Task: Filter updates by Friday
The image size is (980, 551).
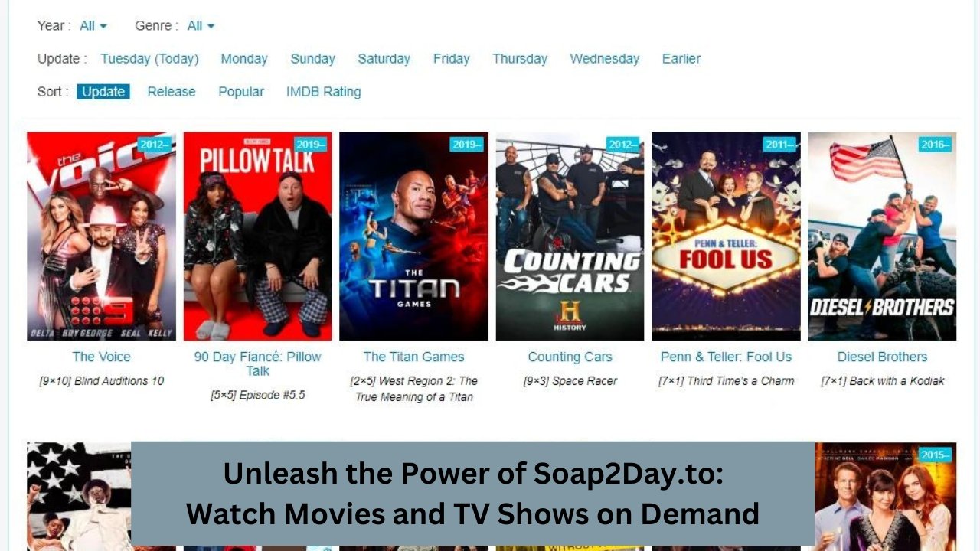Action: tap(451, 59)
